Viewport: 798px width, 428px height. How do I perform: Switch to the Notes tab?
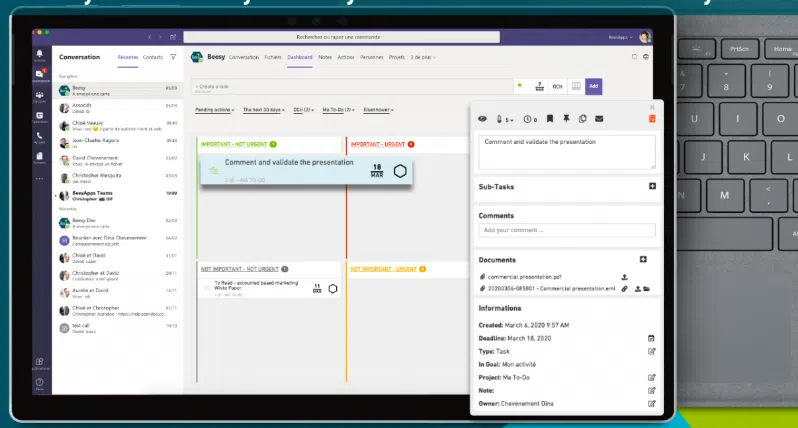[325, 57]
